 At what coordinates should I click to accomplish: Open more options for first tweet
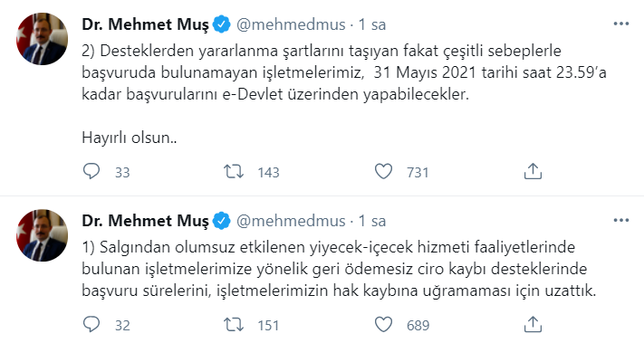pyautogui.click(x=621, y=24)
